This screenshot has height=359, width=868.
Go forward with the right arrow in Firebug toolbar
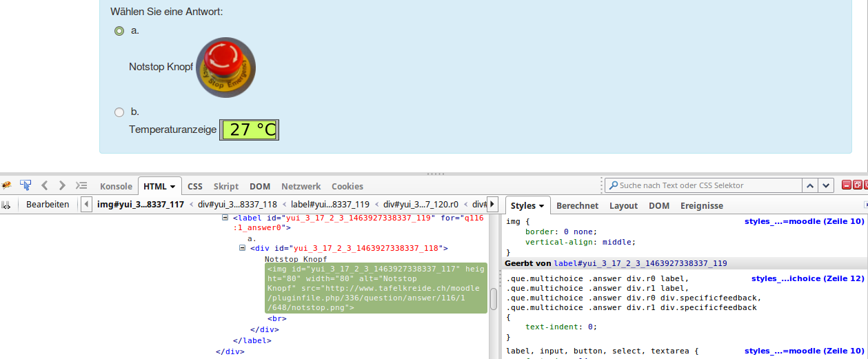62,185
